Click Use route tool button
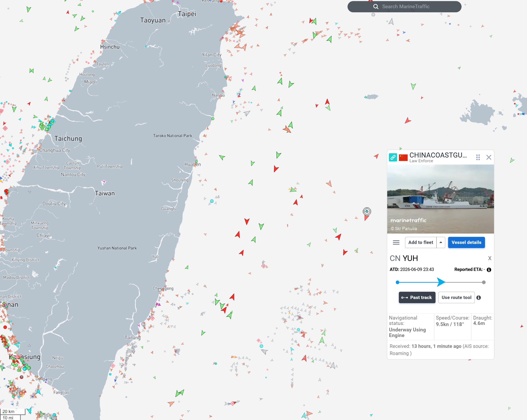527x420 pixels. tap(456, 297)
